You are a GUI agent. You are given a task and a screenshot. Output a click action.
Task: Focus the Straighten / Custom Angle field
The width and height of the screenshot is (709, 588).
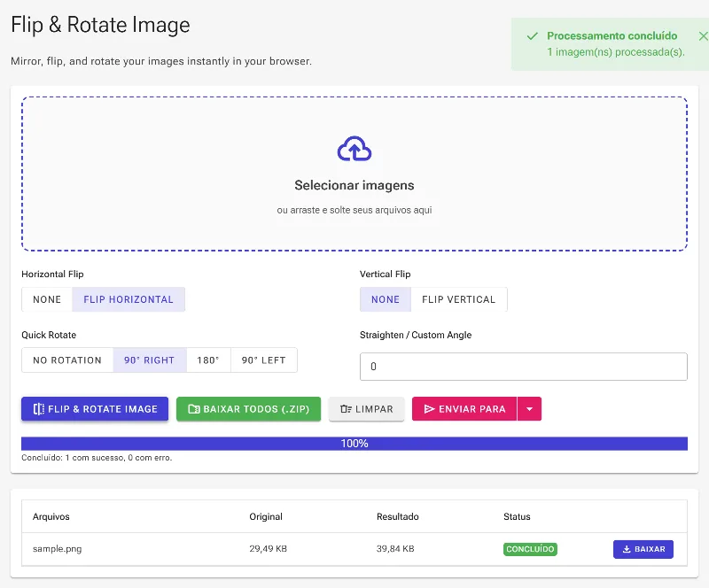(x=523, y=367)
